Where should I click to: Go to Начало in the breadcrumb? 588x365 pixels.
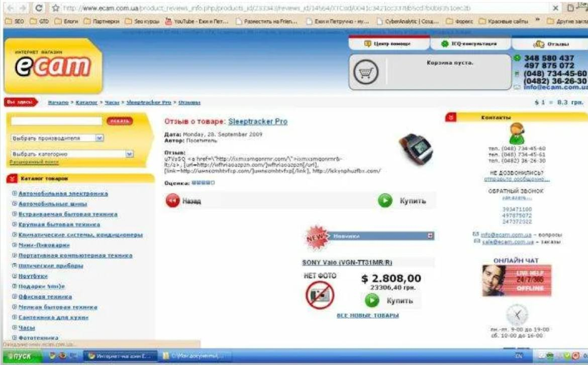coord(58,102)
